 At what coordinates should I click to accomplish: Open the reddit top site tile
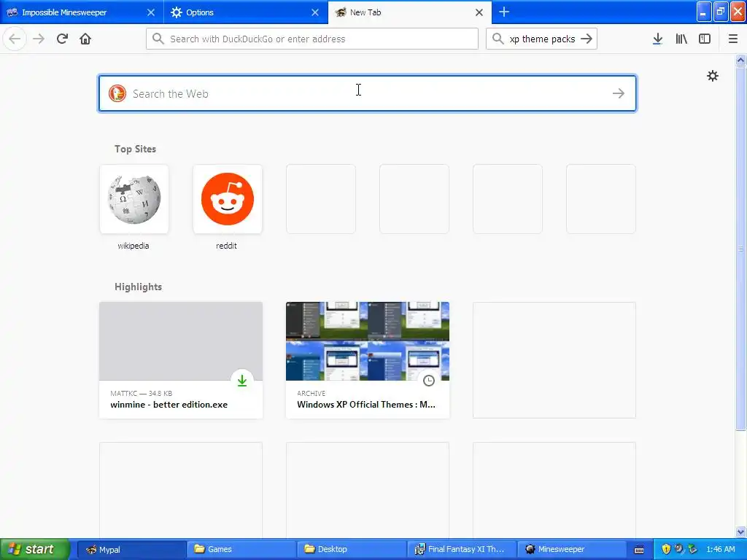[228, 199]
